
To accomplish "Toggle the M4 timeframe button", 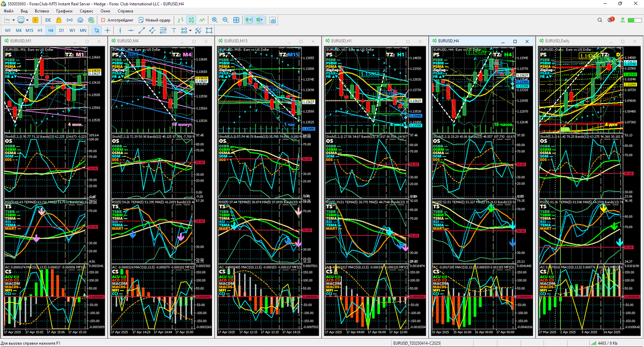I will coord(18,31).
